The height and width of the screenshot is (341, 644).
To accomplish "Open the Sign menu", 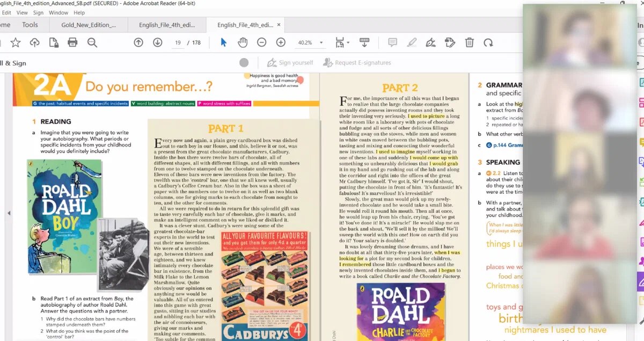I will click(x=39, y=12).
